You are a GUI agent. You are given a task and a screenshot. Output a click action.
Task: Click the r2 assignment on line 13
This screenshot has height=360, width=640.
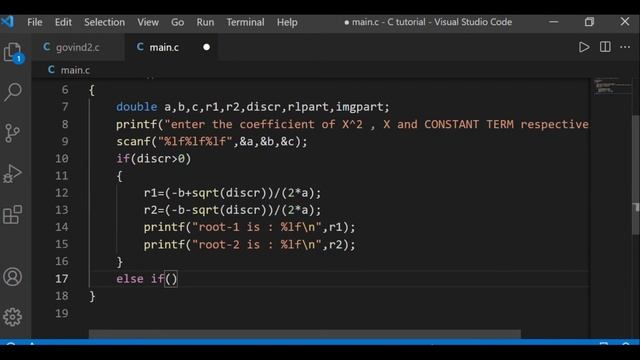pos(232,210)
